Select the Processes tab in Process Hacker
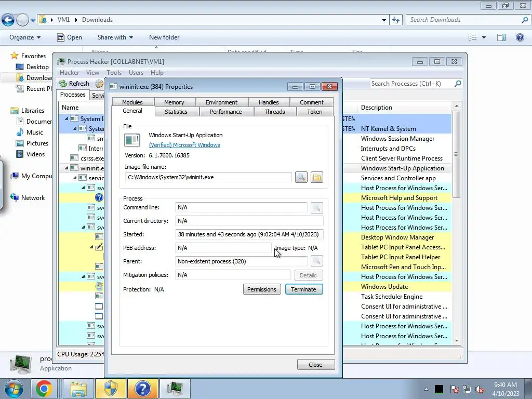The image size is (532, 399). [x=73, y=95]
